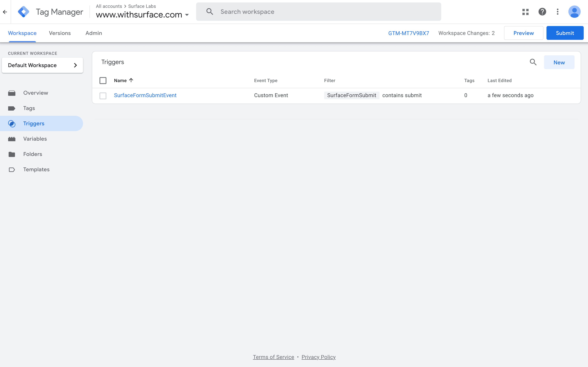The width and height of the screenshot is (588, 367).
Task: Click the Name column header
Action: click(x=120, y=81)
